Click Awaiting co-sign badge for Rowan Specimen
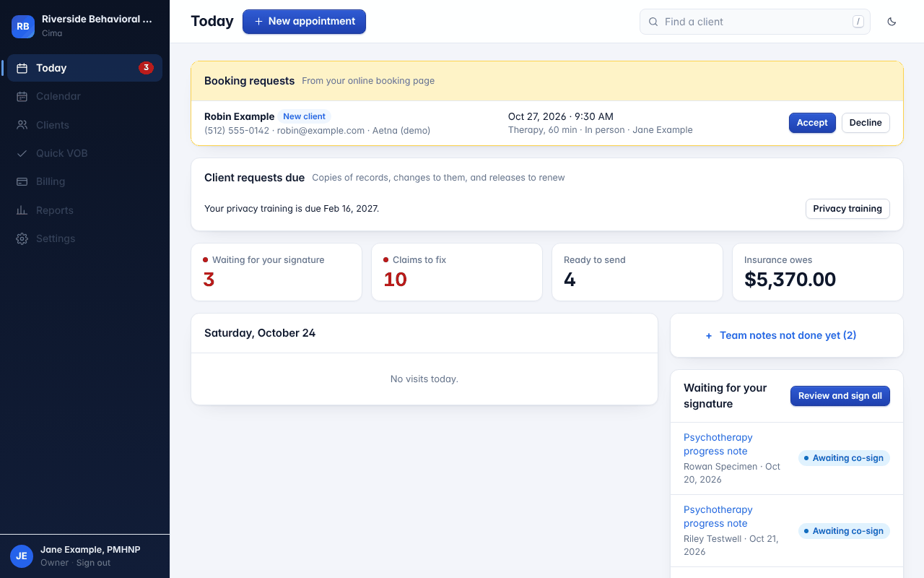 844,458
